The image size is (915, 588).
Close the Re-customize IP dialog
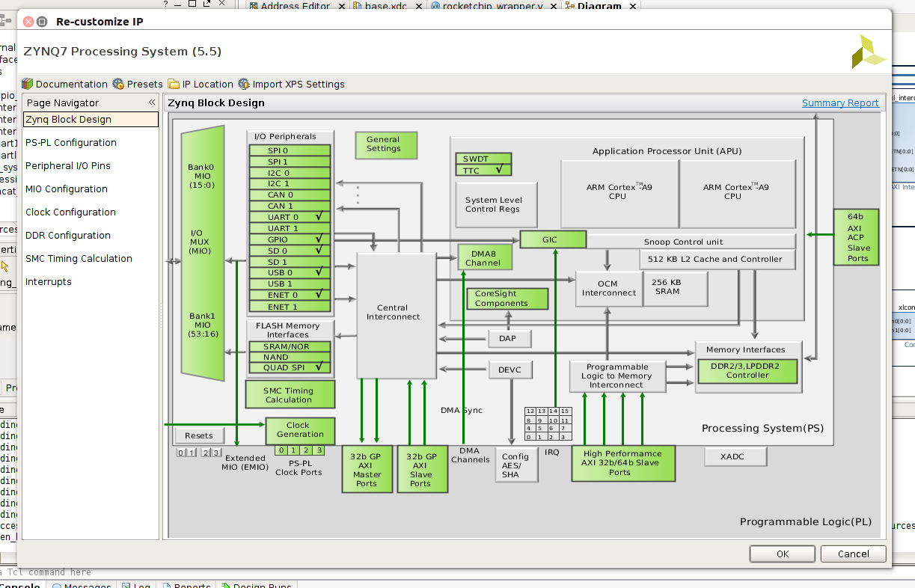28,22
